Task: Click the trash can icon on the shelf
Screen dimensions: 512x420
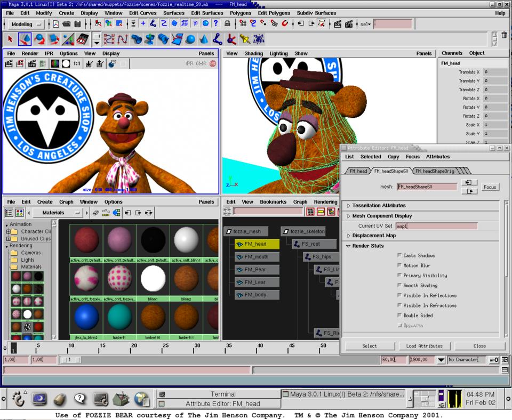Action: (504, 36)
